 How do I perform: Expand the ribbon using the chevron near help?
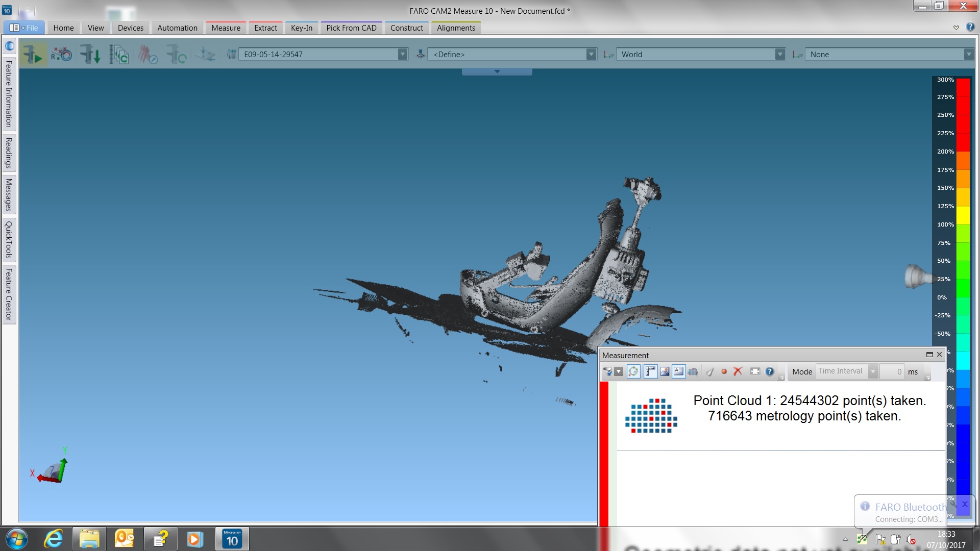pyautogui.click(x=956, y=28)
